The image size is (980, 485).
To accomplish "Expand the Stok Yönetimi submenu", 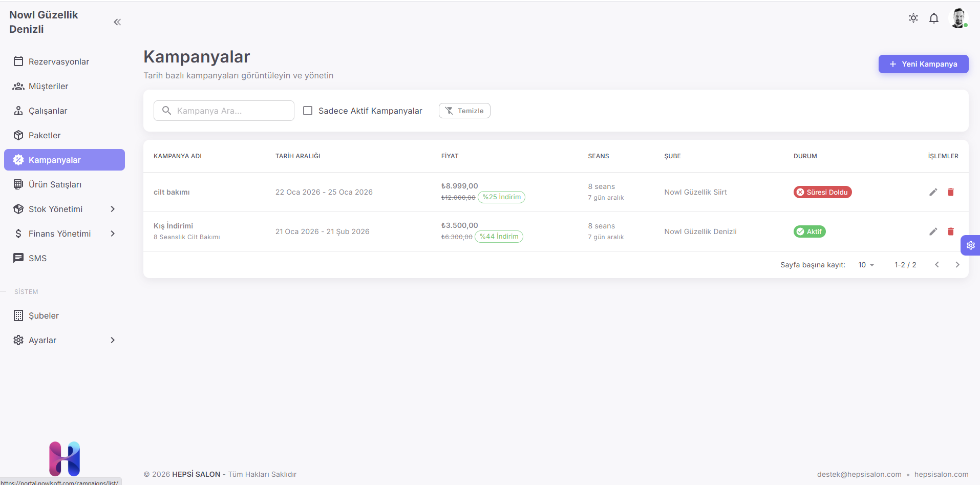I will [x=64, y=209].
